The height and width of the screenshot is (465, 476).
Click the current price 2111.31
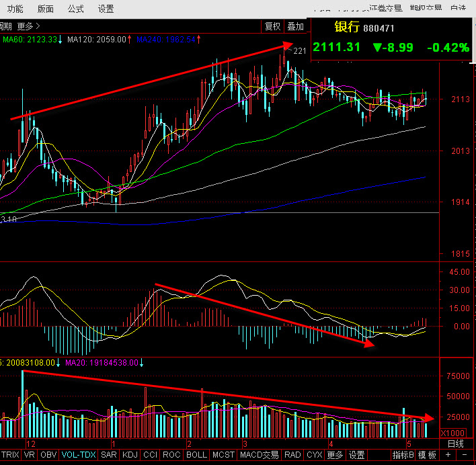click(336, 47)
